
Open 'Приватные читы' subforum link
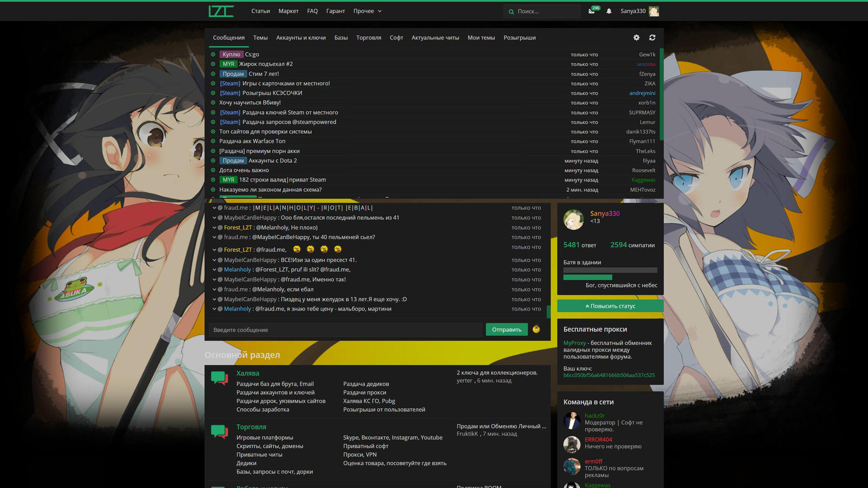pos(259,455)
